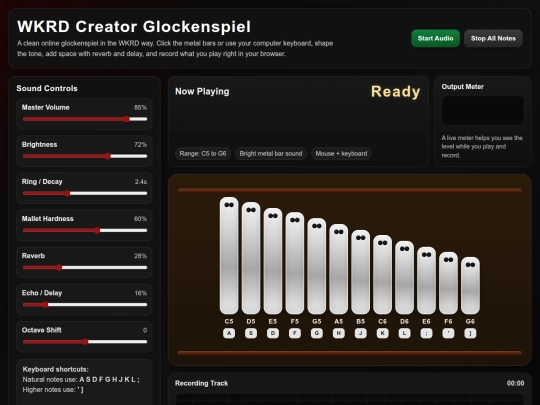Click the 85% Master Volume value
Screen dimensions: 540x405
pos(141,107)
